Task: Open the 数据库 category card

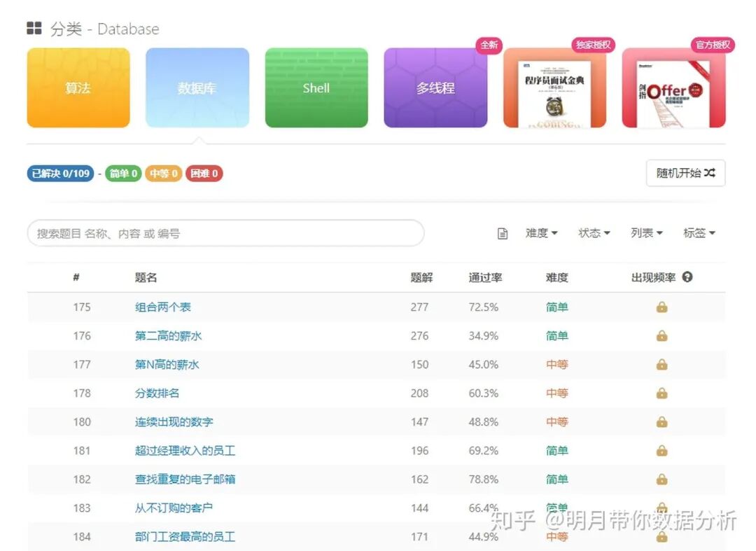Action: [197, 88]
